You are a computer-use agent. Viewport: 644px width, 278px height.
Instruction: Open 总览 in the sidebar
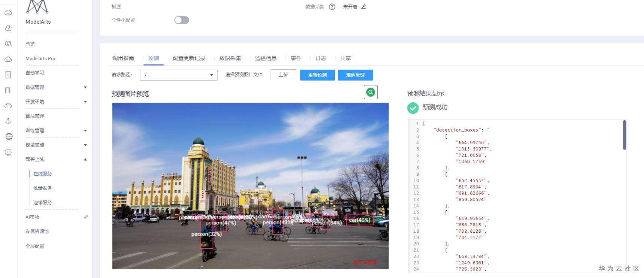[30, 44]
